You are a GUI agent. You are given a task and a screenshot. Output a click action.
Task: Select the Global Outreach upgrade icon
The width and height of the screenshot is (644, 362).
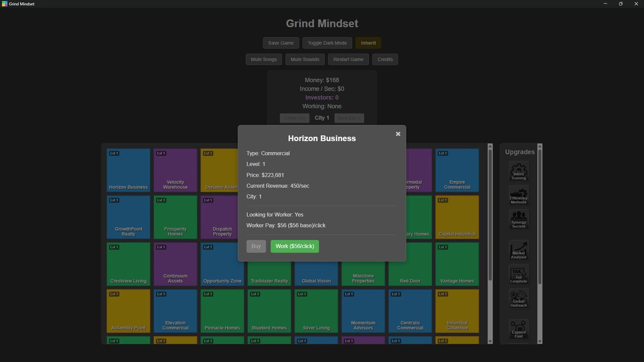(x=518, y=299)
